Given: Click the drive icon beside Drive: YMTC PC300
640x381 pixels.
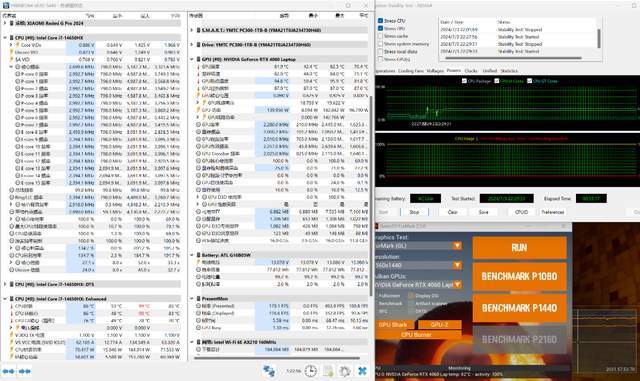Looking at the screenshot, I should [197, 45].
